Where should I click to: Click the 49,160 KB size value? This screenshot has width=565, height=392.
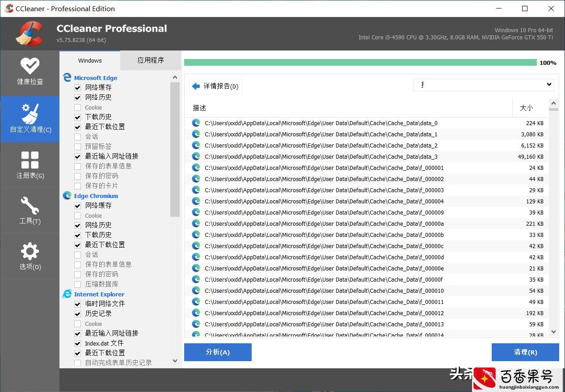point(531,157)
